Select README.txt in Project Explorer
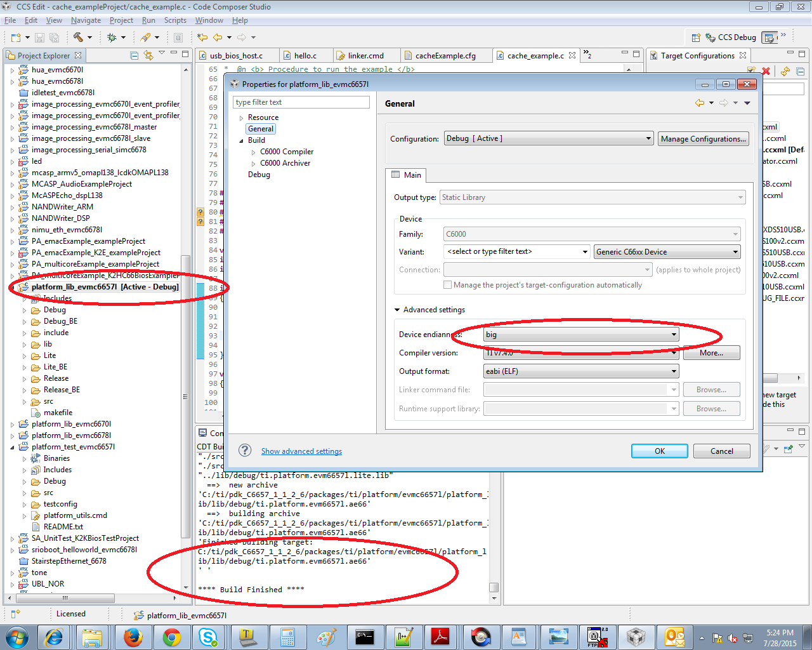 pyautogui.click(x=63, y=527)
